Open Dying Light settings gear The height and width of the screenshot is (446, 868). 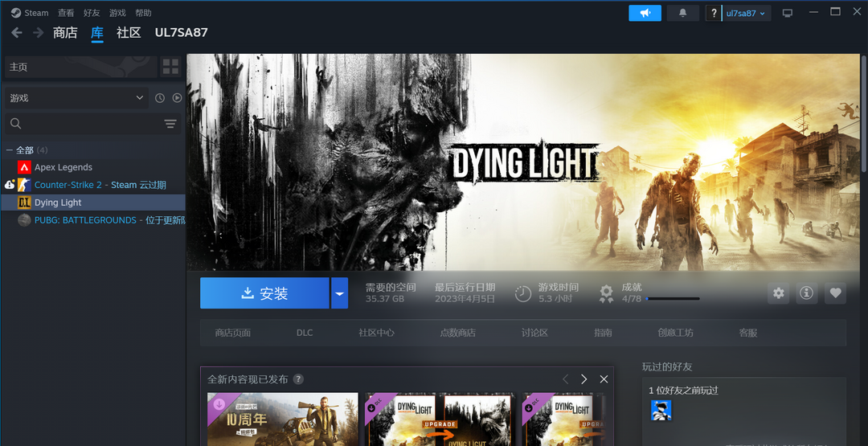(x=778, y=293)
